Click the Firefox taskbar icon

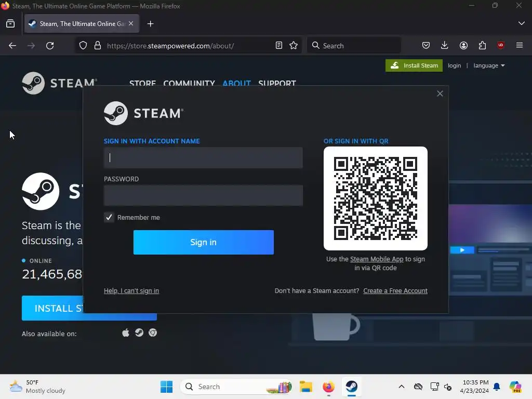[328, 387]
